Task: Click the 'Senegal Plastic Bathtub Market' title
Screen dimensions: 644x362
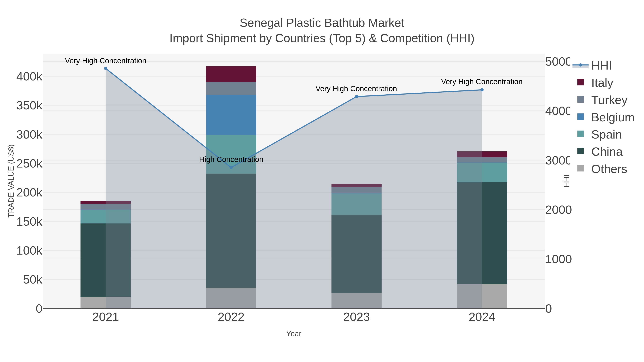Action: coord(322,23)
